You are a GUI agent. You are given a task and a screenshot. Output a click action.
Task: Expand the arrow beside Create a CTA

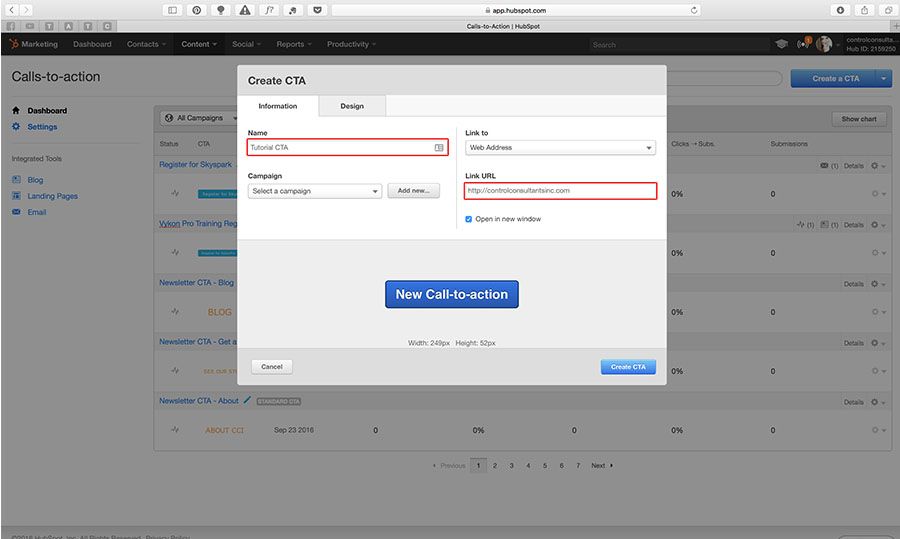click(x=883, y=79)
